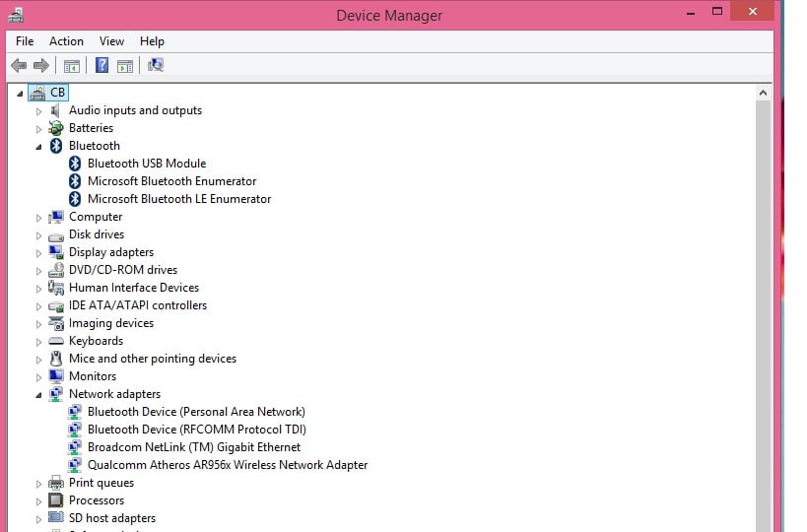Click the Network adapters category icon
The image size is (807, 532).
55,394
